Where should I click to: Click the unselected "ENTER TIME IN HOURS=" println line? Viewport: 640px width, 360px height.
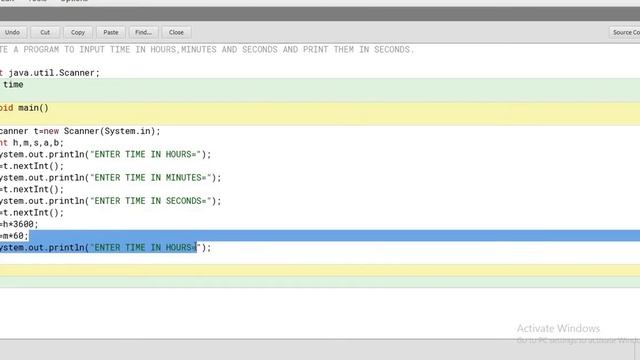click(106, 154)
